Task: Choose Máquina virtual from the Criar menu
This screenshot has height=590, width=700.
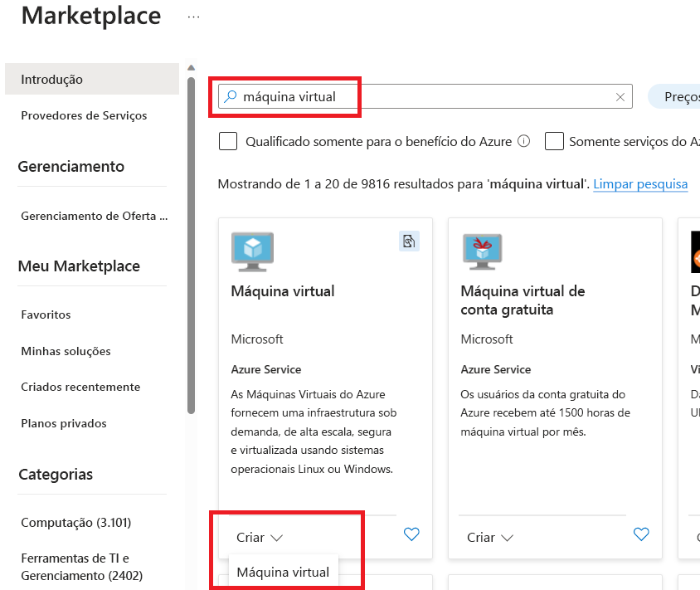Action: pos(282,572)
